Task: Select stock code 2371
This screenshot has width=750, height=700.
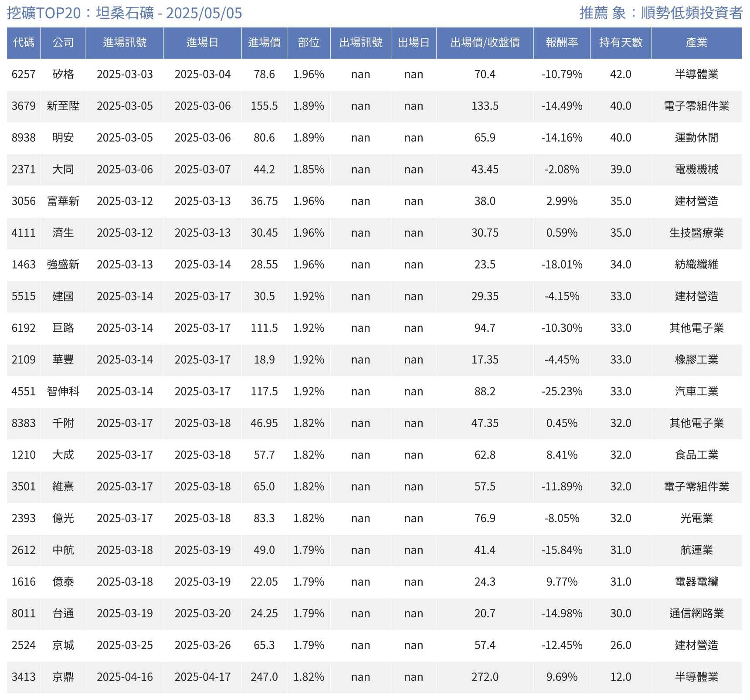Action: tap(24, 170)
